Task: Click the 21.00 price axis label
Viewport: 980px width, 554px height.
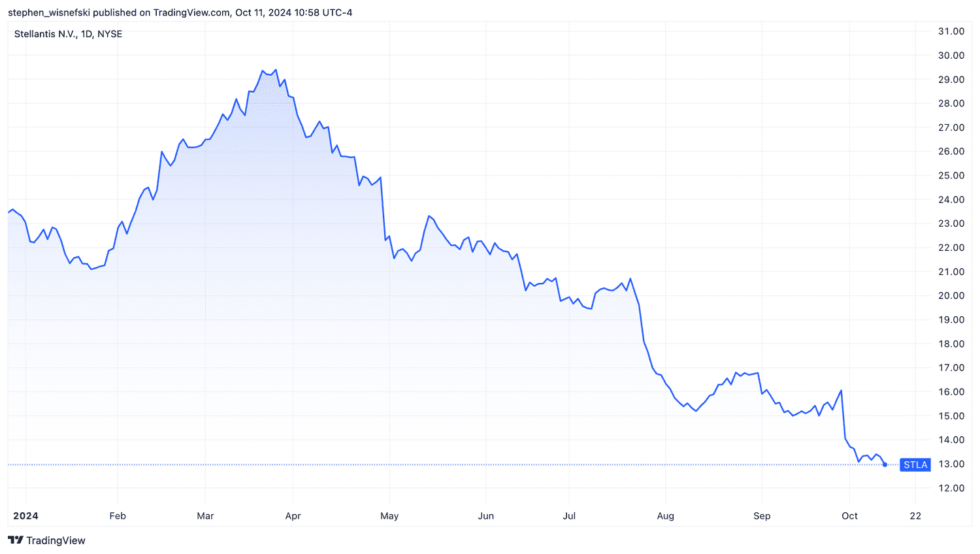Action: click(951, 272)
